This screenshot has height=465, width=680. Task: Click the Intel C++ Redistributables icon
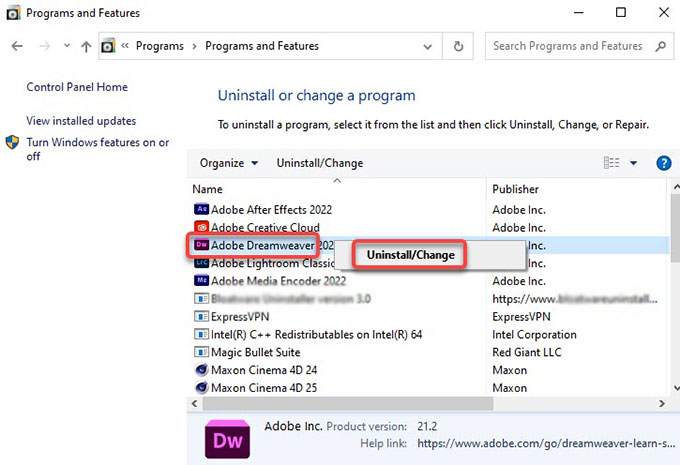(201, 334)
